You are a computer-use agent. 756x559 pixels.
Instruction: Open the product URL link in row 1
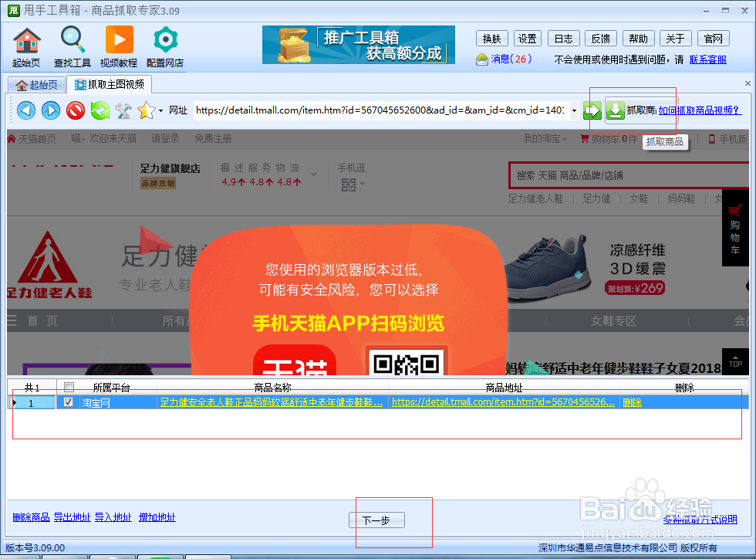[x=503, y=402]
